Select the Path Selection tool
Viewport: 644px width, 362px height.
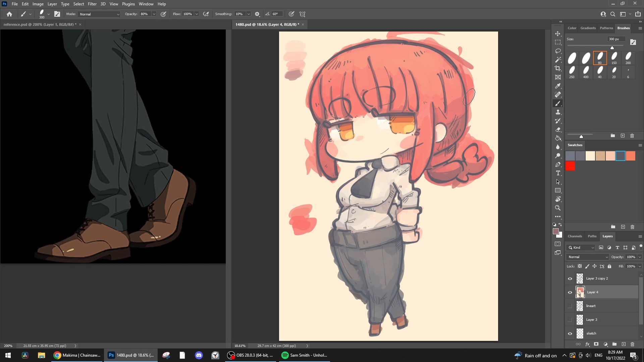558,182
